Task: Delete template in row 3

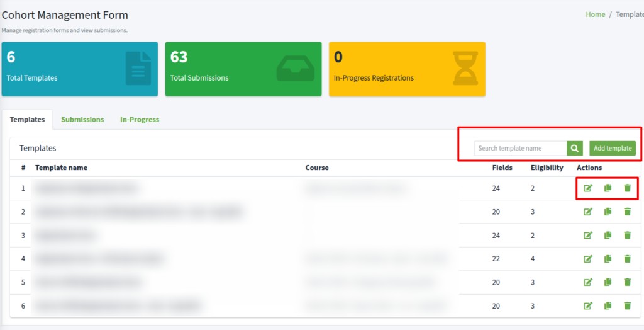Action: (627, 236)
